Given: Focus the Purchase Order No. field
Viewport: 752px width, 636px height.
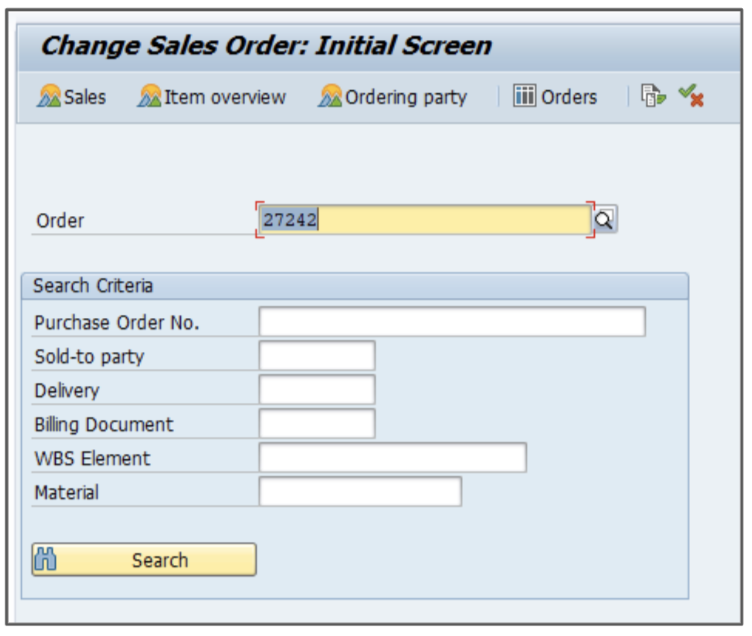Looking at the screenshot, I should point(452,322).
